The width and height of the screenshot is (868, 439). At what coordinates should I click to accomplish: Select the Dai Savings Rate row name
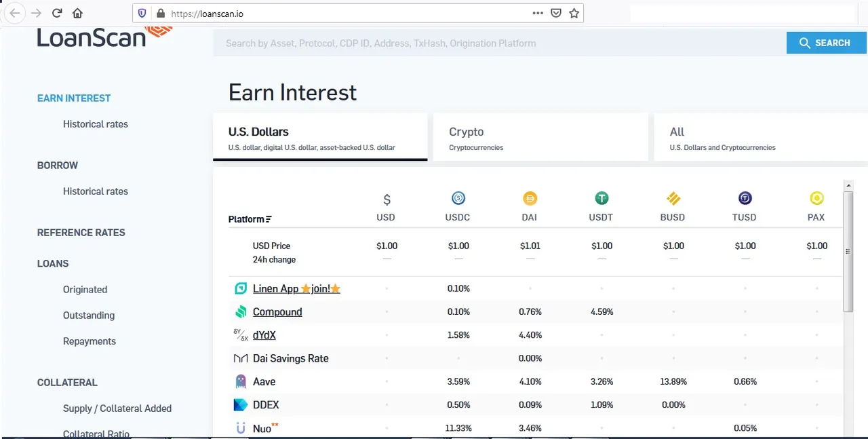click(291, 358)
